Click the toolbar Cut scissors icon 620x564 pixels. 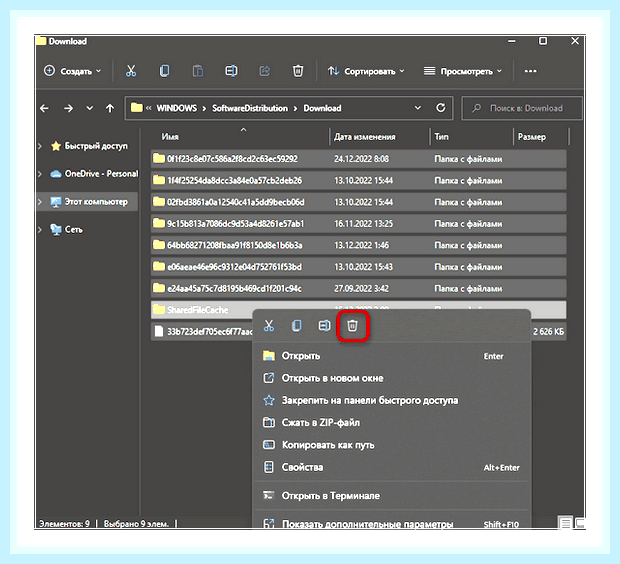[x=131, y=71]
